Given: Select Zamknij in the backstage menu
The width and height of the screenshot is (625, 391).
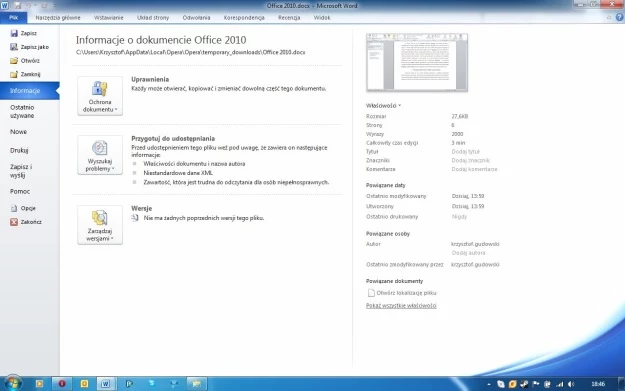Looking at the screenshot, I should tap(26, 74).
